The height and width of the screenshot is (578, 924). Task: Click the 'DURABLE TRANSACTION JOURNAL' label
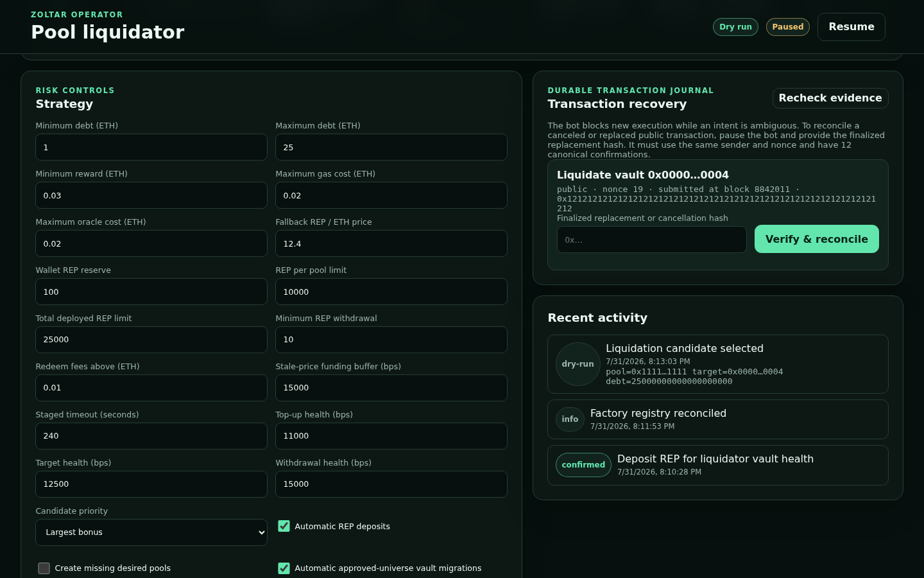pos(631,91)
